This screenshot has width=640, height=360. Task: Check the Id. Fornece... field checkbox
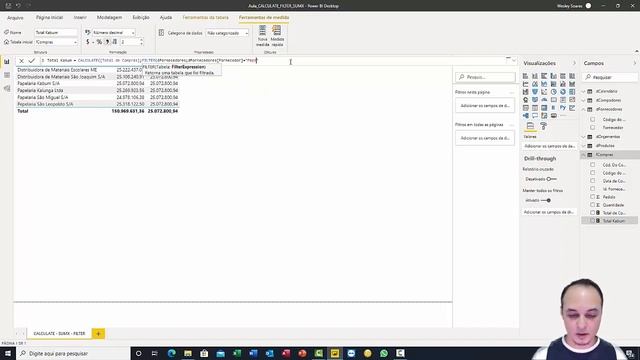coord(593,189)
